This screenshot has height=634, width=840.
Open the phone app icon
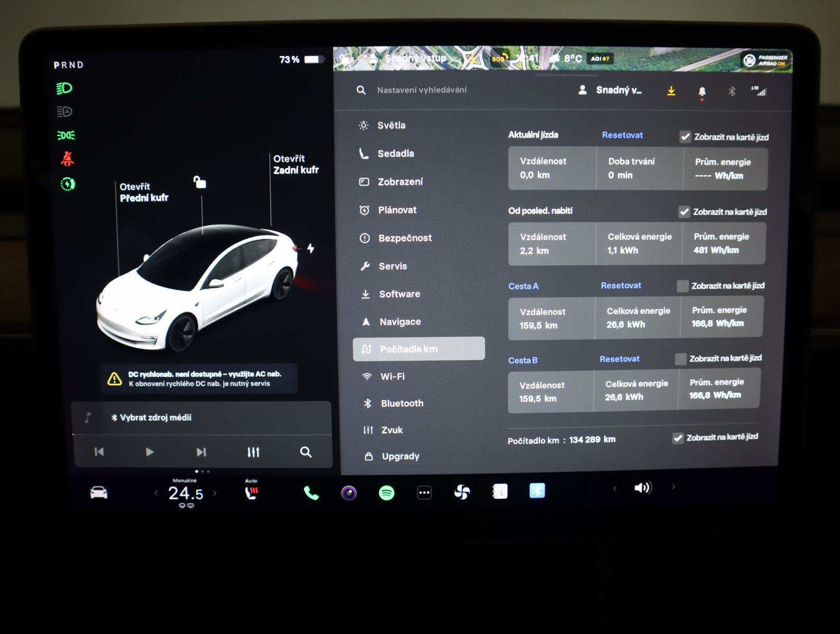click(x=311, y=493)
